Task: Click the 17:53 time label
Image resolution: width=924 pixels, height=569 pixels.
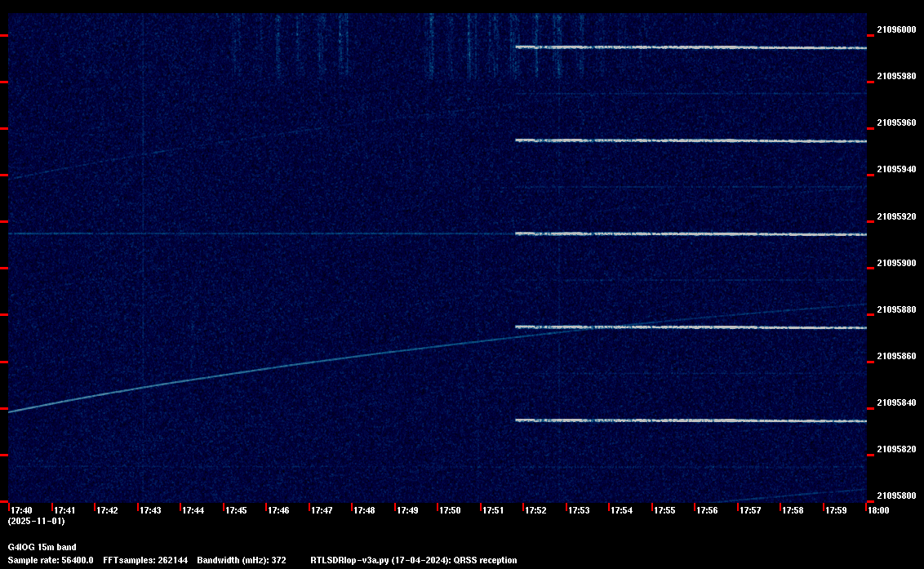Action: point(579,510)
